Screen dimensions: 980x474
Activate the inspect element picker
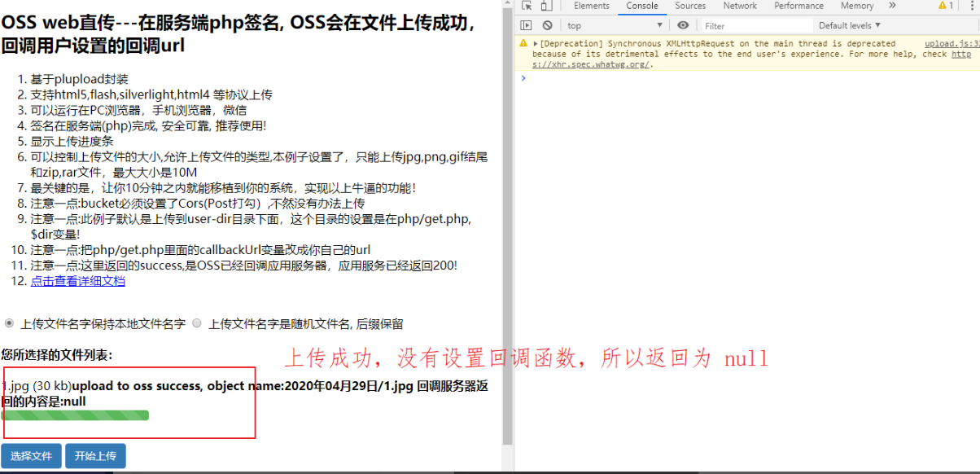[x=527, y=6]
